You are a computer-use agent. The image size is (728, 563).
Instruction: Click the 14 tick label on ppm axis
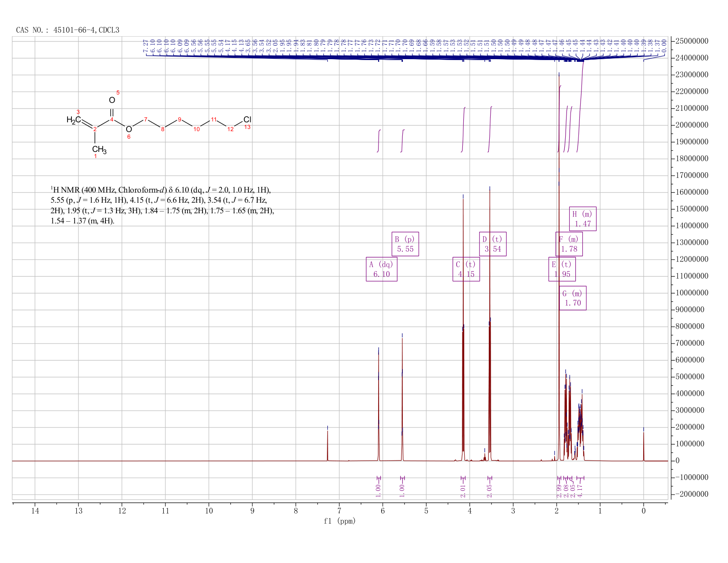[35, 511]
